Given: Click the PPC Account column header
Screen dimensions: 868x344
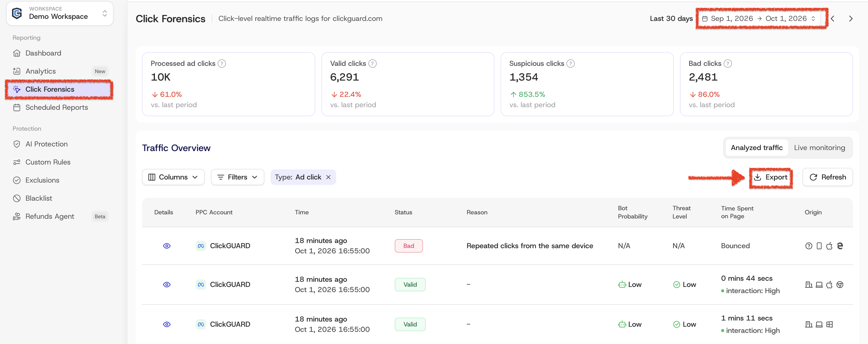Looking at the screenshot, I should [x=214, y=212].
